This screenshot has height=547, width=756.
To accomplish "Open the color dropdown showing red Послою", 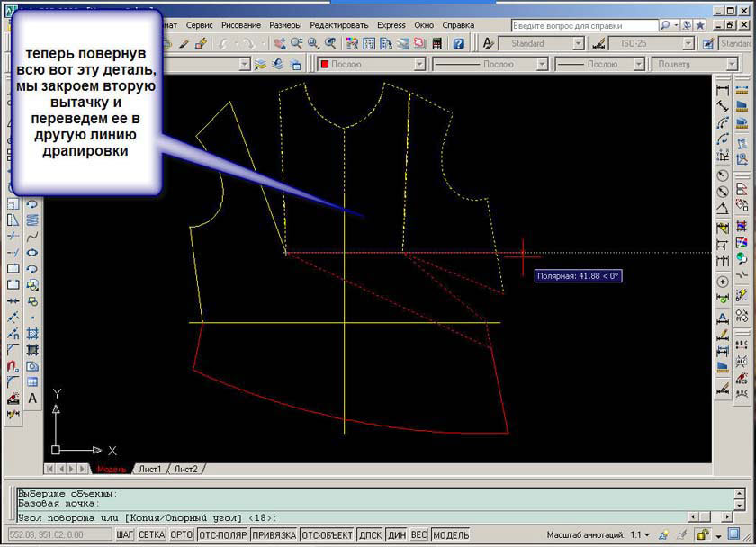I will (368, 64).
